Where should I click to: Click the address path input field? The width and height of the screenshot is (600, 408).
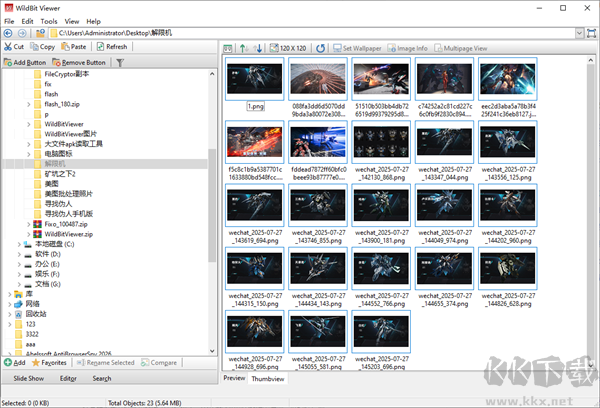point(312,33)
